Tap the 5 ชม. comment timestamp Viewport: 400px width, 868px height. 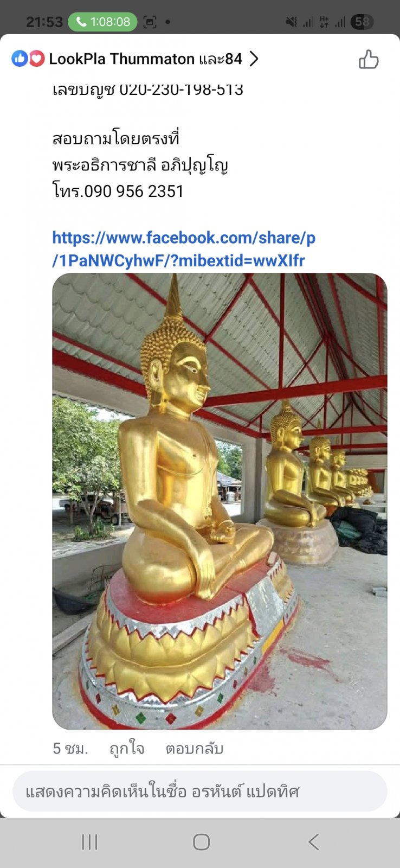tap(70, 749)
